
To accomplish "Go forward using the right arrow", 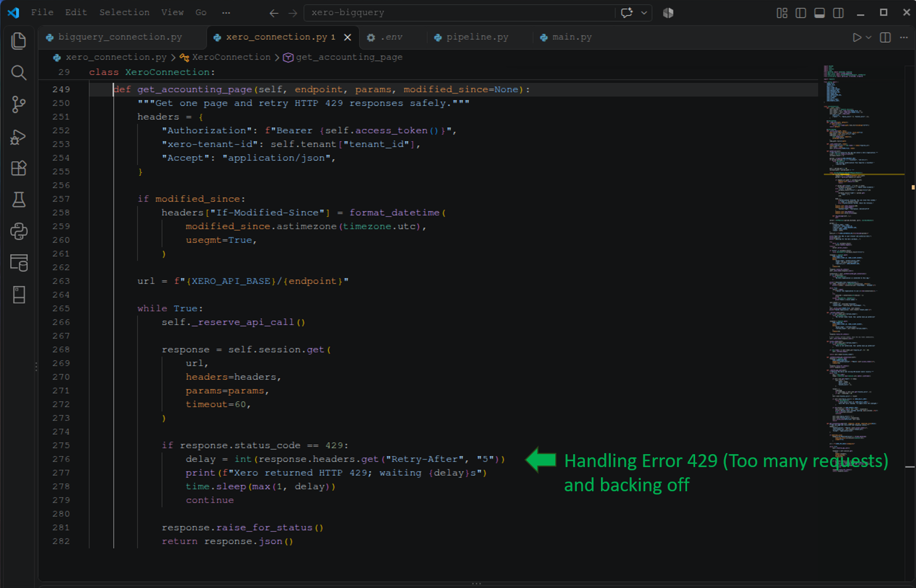I will tap(292, 13).
